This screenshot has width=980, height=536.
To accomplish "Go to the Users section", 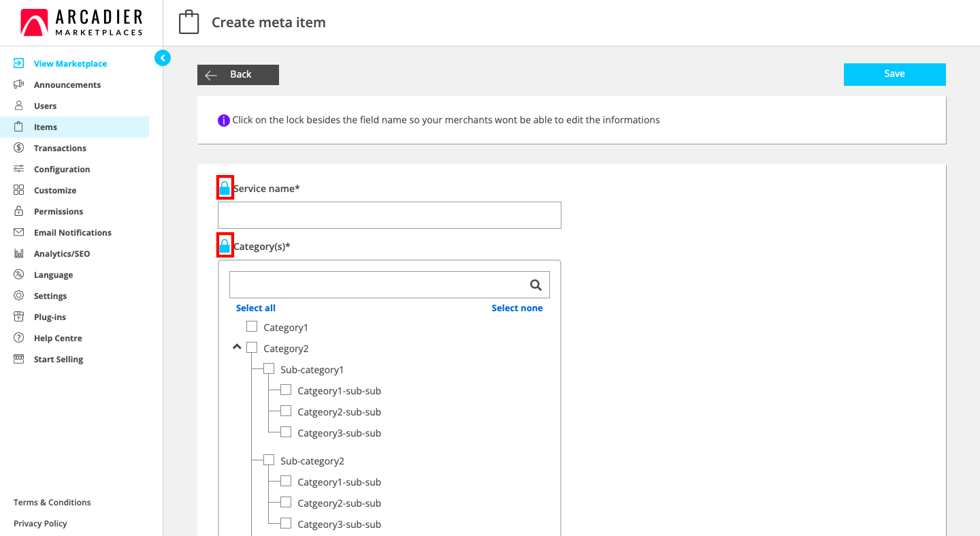I will (x=46, y=106).
